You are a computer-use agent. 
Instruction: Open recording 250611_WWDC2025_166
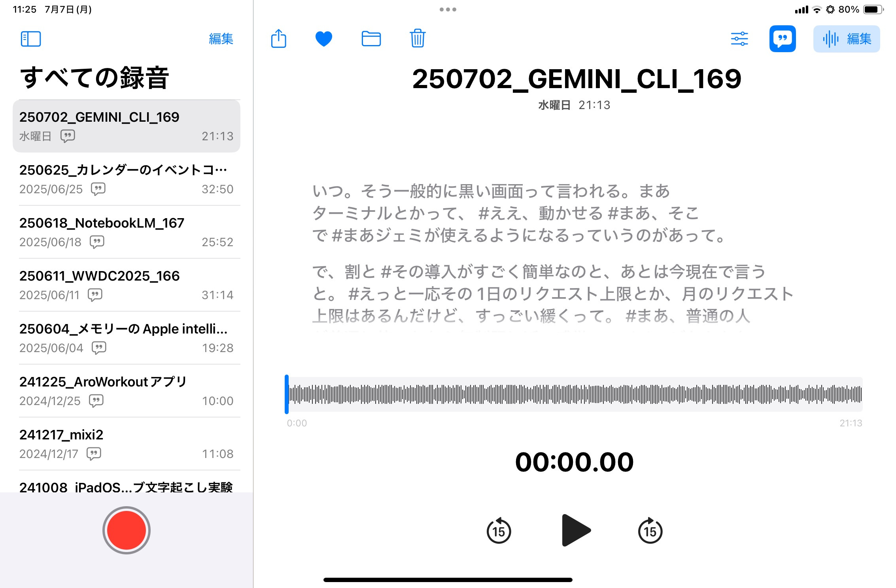click(x=127, y=285)
